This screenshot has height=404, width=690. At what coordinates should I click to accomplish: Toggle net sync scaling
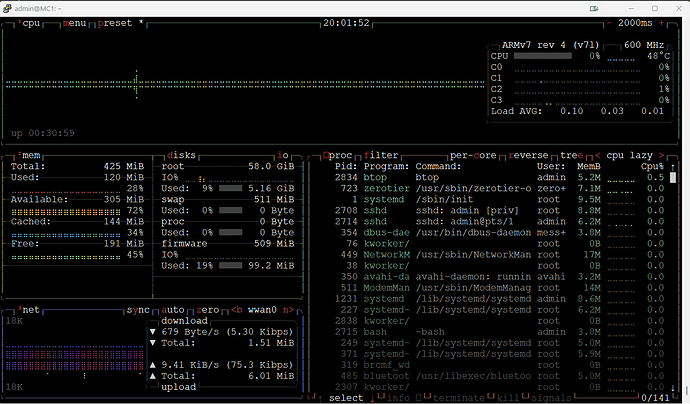[138, 310]
